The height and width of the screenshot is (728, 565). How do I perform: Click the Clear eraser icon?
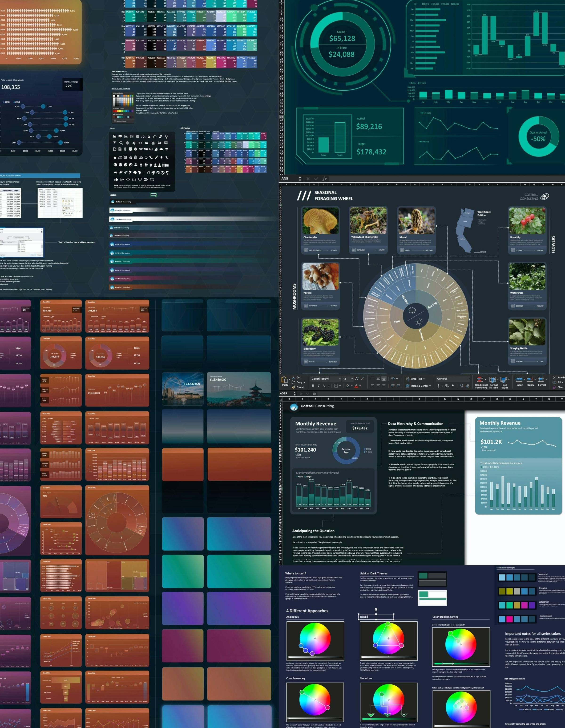[x=554, y=387]
